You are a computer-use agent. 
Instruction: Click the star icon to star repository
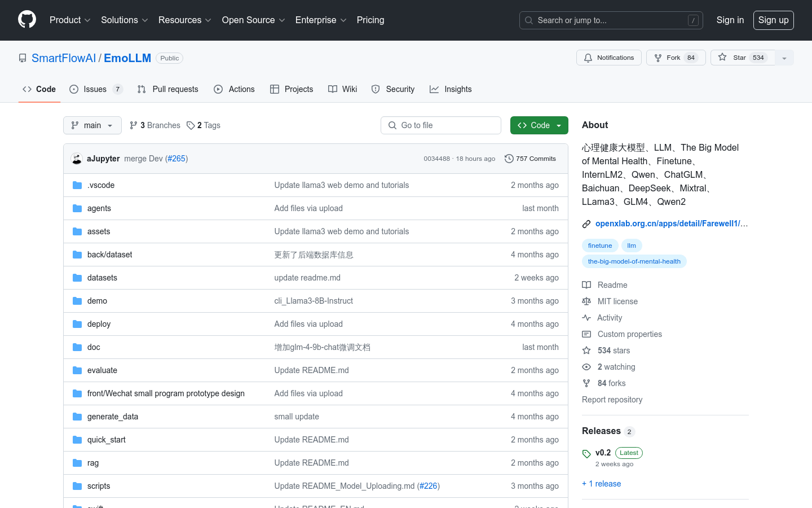click(722, 57)
